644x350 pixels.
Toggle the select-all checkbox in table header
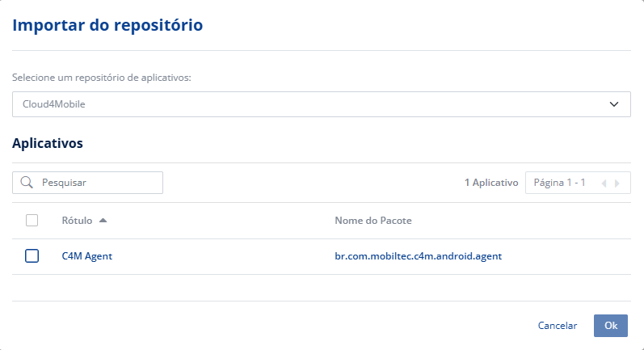click(32, 221)
